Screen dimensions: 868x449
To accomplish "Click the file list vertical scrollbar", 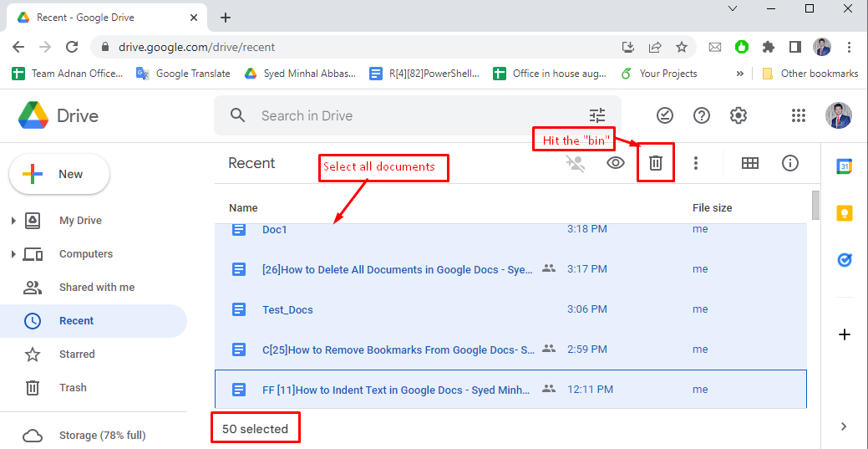I will 815,206.
